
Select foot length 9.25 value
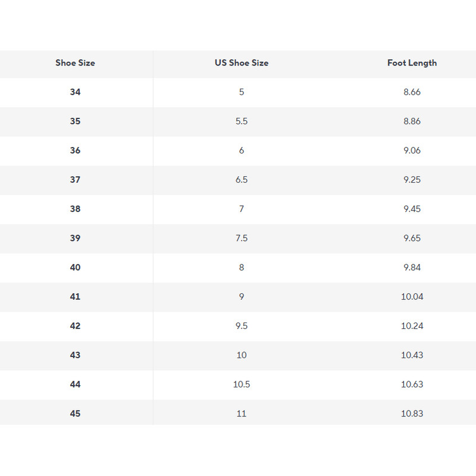point(412,180)
